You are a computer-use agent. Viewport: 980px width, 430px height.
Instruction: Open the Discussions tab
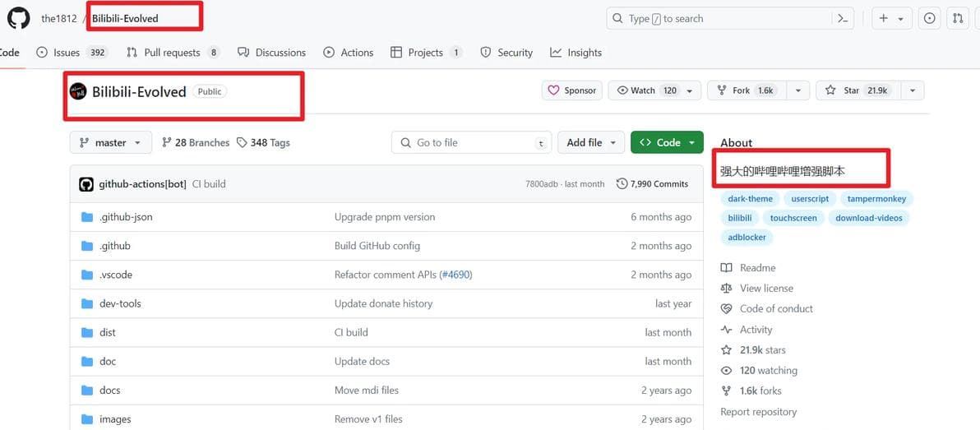coord(272,53)
